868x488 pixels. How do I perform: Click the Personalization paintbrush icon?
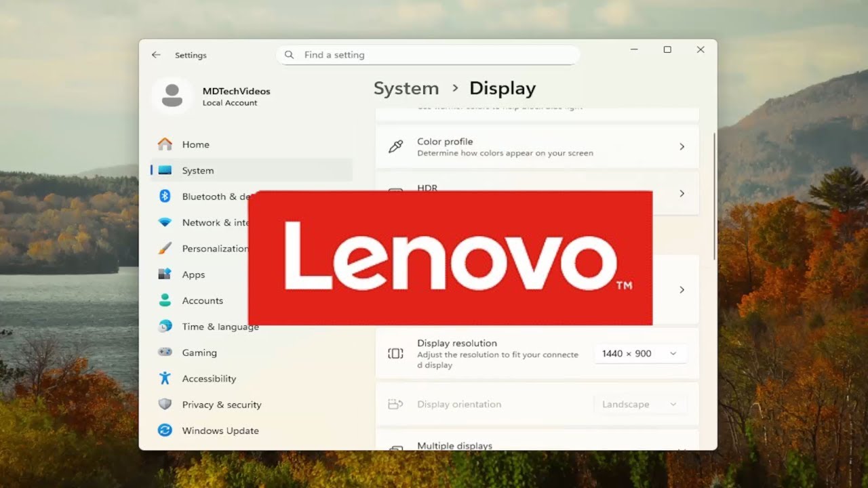165,249
